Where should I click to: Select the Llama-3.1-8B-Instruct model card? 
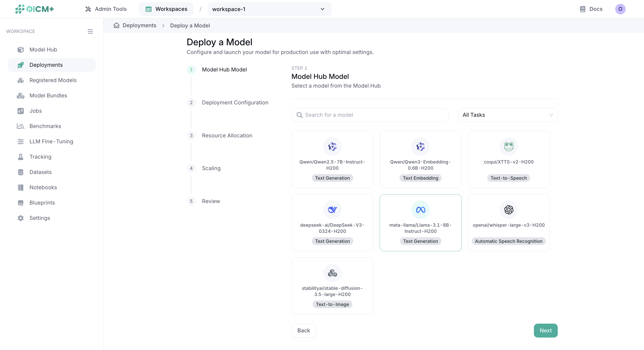[x=420, y=223]
